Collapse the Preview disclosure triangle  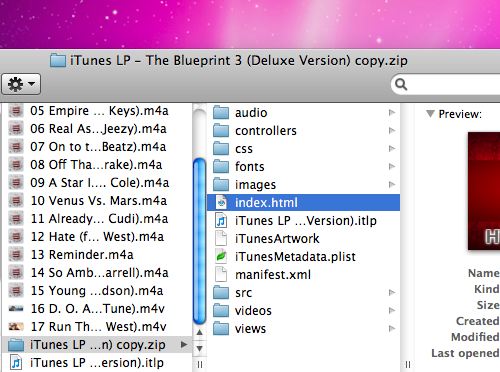(x=430, y=114)
